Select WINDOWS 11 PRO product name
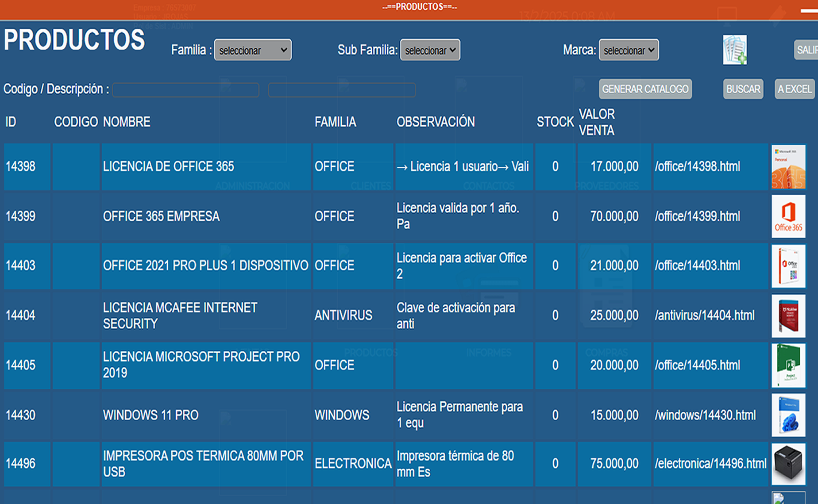 [150, 415]
